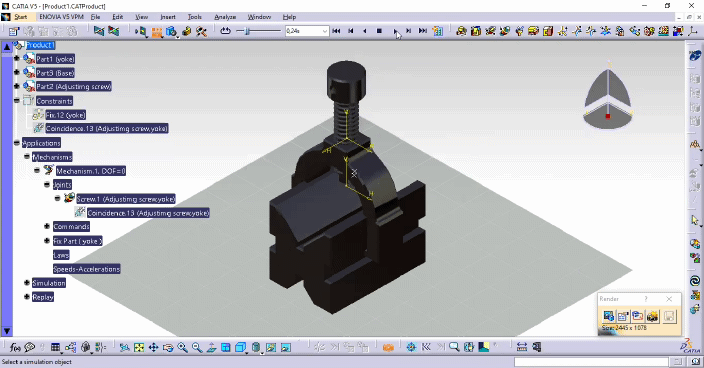Open the ENOVIA V5 VPM menu
Viewport: 704px width, 368px height.
click(62, 17)
